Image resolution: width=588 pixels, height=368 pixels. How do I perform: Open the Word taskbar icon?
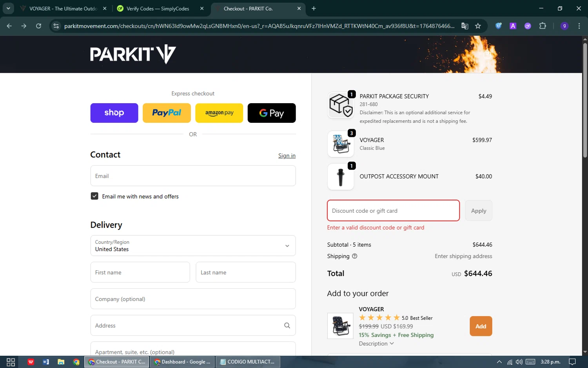pyautogui.click(x=46, y=362)
